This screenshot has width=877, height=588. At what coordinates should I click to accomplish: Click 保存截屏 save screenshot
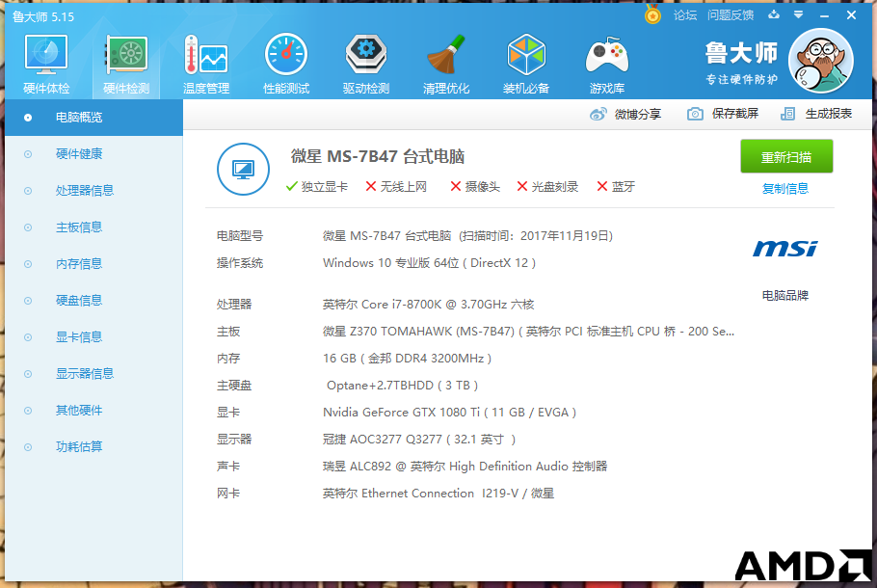pos(723,114)
